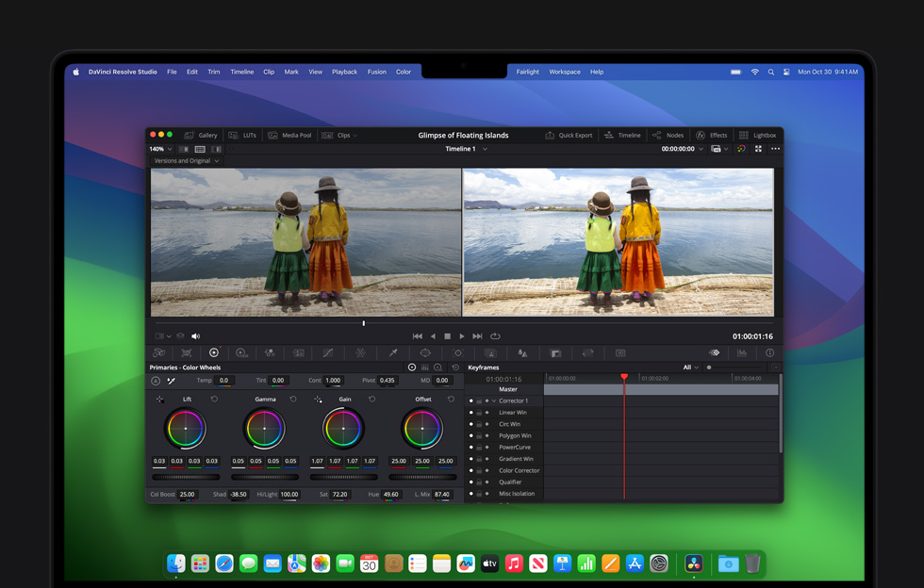Reset all Primaries color wheels
Image resolution: width=924 pixels, height=588 pixels.
pos(454,367)
